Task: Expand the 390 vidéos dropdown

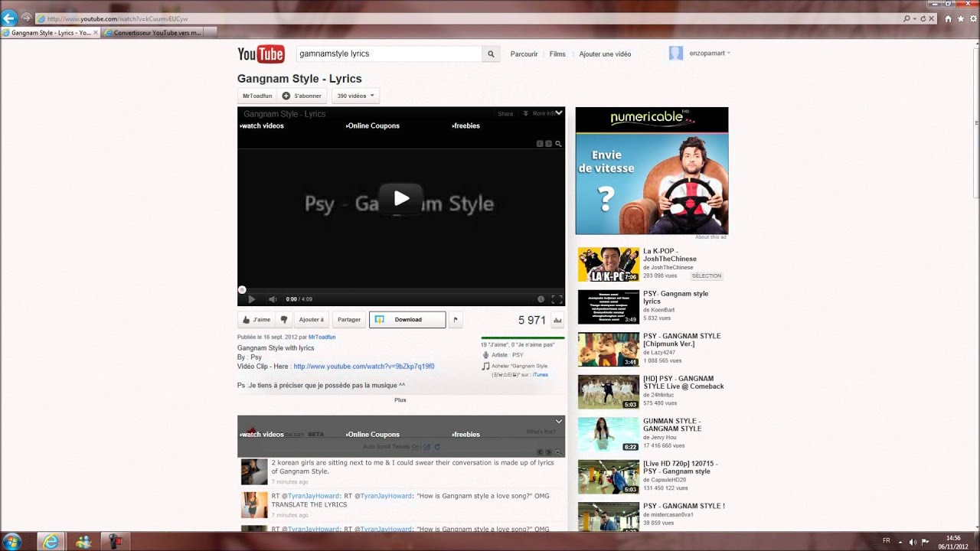Action: [355, 96]
